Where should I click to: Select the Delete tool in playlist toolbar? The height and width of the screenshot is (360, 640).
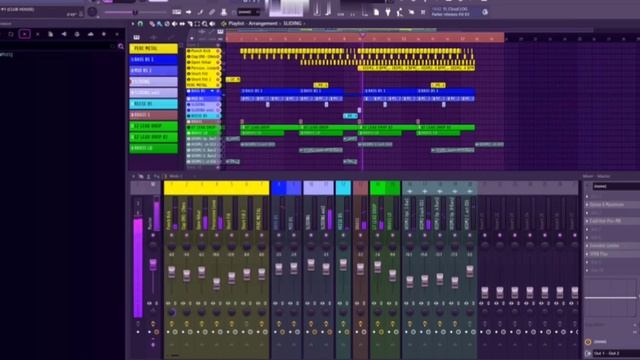pyautogui.click(x=167, y=24)
